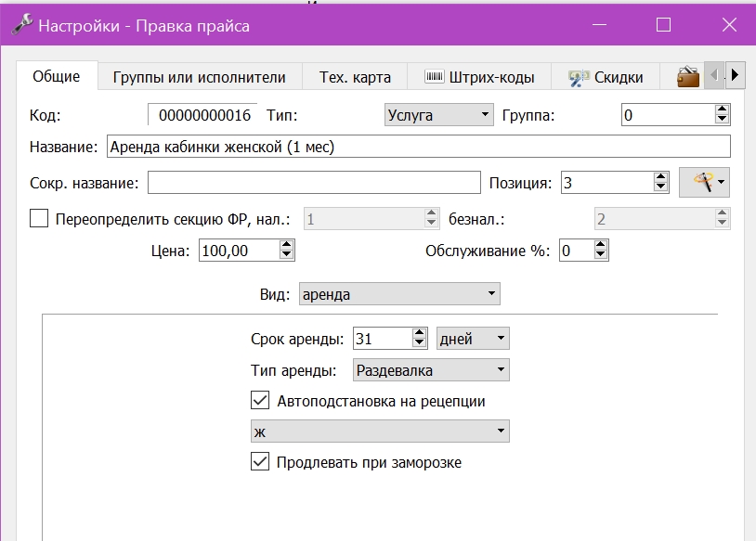This screenshot has height=541, width=756.
Task: Decrease the Цена value with down arrow
Action: point(286,255)
